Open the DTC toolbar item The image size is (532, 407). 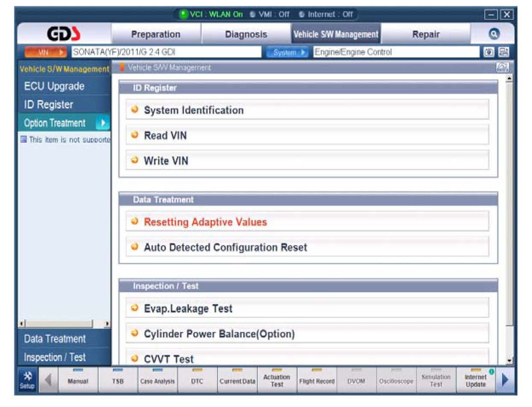pos(197,380)
